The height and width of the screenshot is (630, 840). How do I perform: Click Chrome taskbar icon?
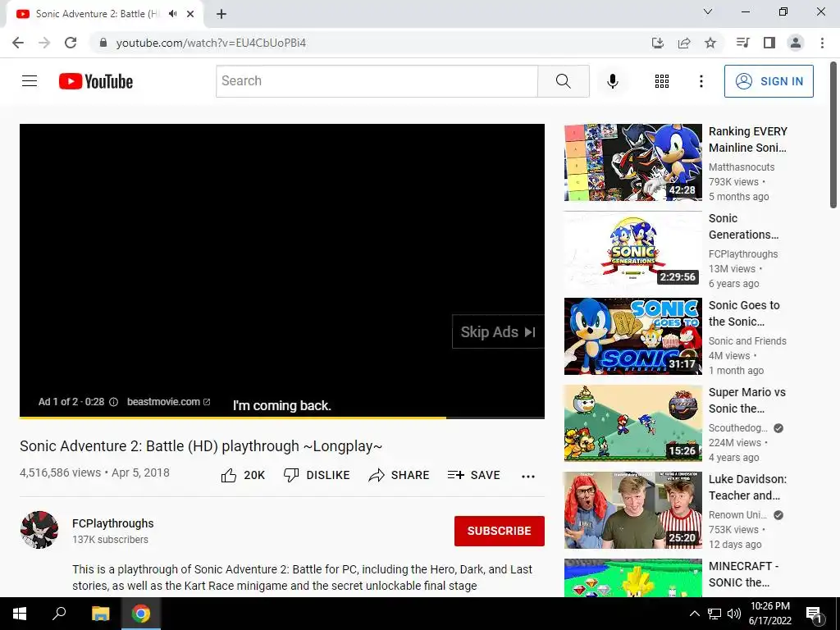141,614
